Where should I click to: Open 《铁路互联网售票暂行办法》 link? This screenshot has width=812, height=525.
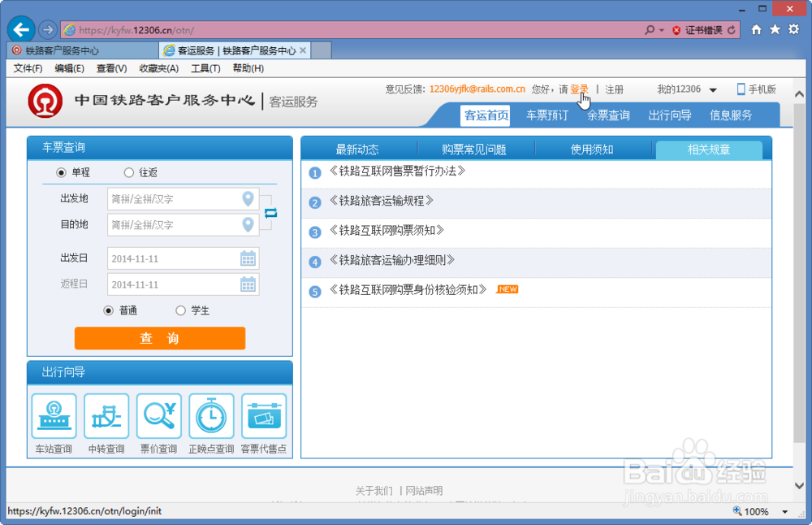[397, 171]
